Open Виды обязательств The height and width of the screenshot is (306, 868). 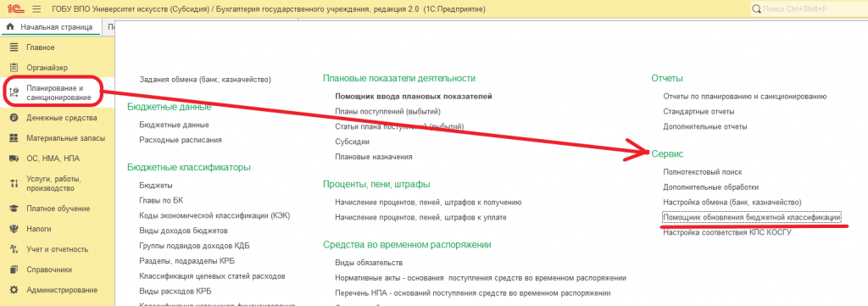pyautogui.click(x=369, y=262)
